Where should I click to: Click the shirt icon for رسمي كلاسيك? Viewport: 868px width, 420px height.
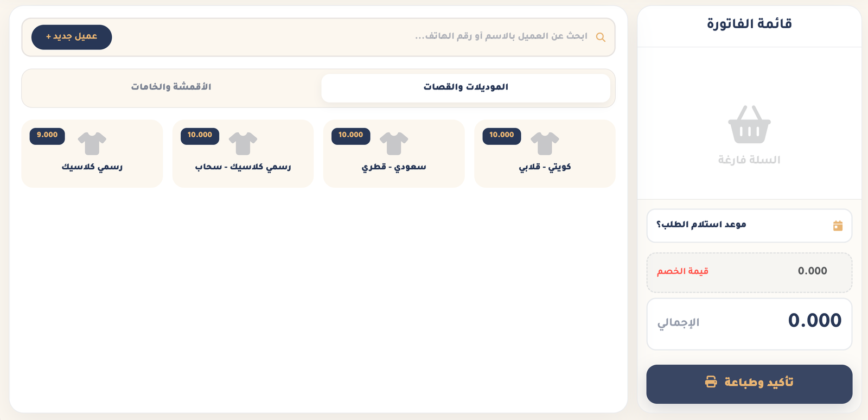click(x=92, y=143)
